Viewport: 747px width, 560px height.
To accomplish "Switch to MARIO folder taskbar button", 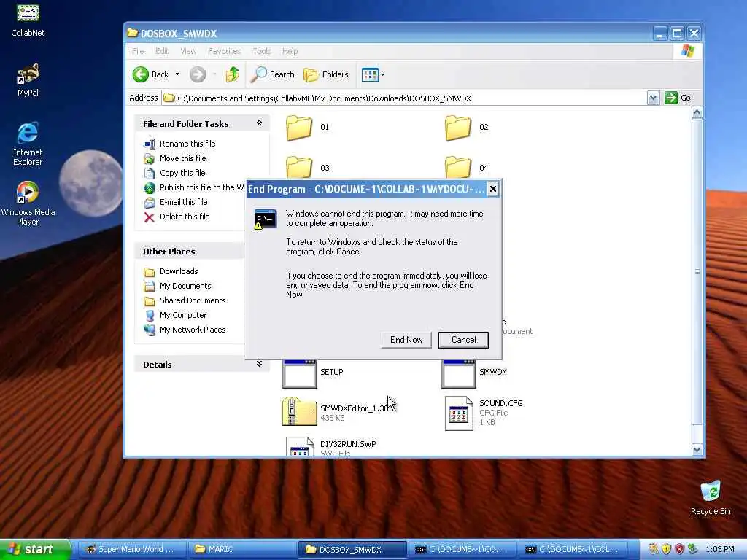I will [241, 549].
